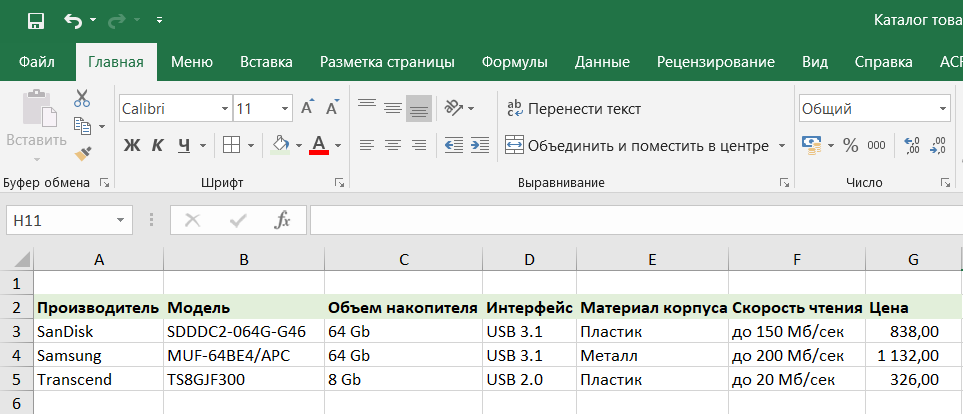Increase the font size
Screen dimensions: 963x414
[308, 109]
